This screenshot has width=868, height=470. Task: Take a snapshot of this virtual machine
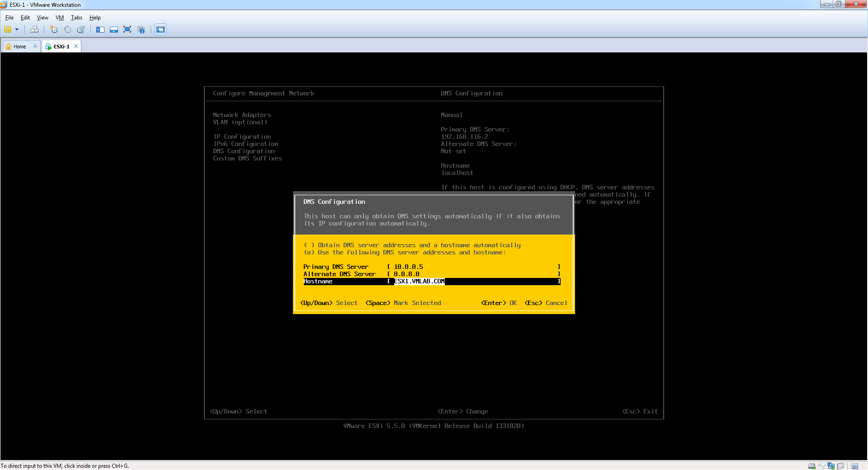click(54, 29)
